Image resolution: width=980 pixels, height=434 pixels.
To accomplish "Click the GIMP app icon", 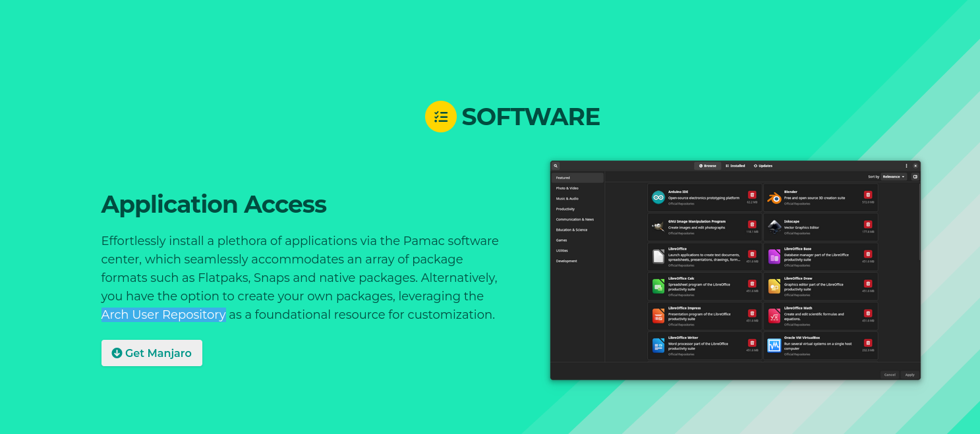I will point(658,227).
